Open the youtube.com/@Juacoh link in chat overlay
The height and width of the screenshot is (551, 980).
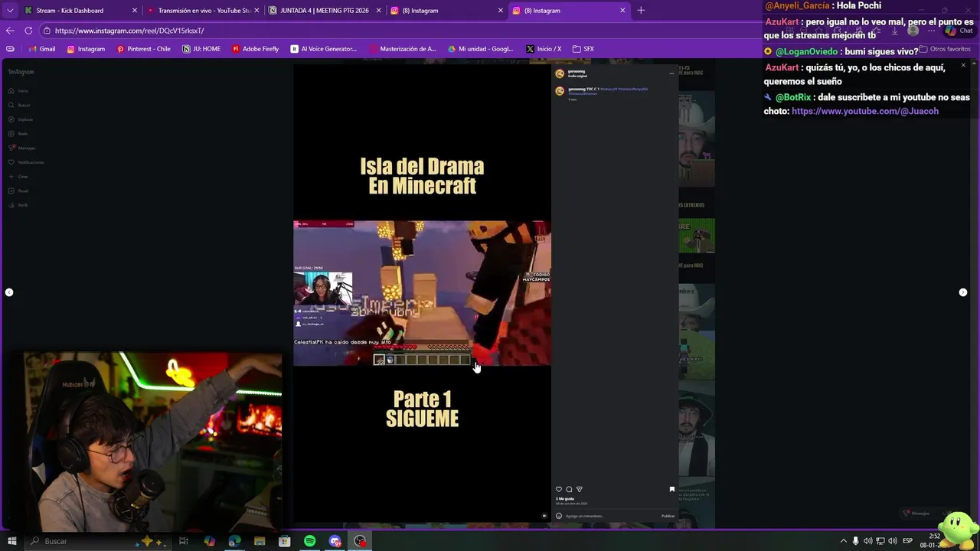click(x=865, y=111)
